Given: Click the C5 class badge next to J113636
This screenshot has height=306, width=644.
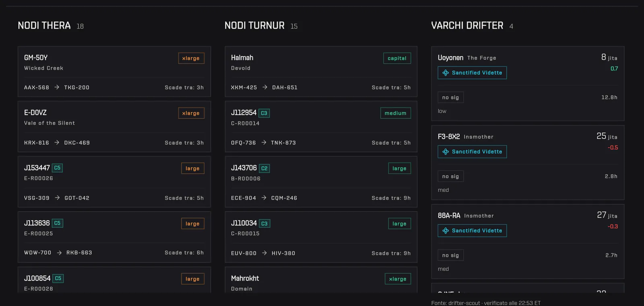Looking at the screenshot, I should coord(58,223).
